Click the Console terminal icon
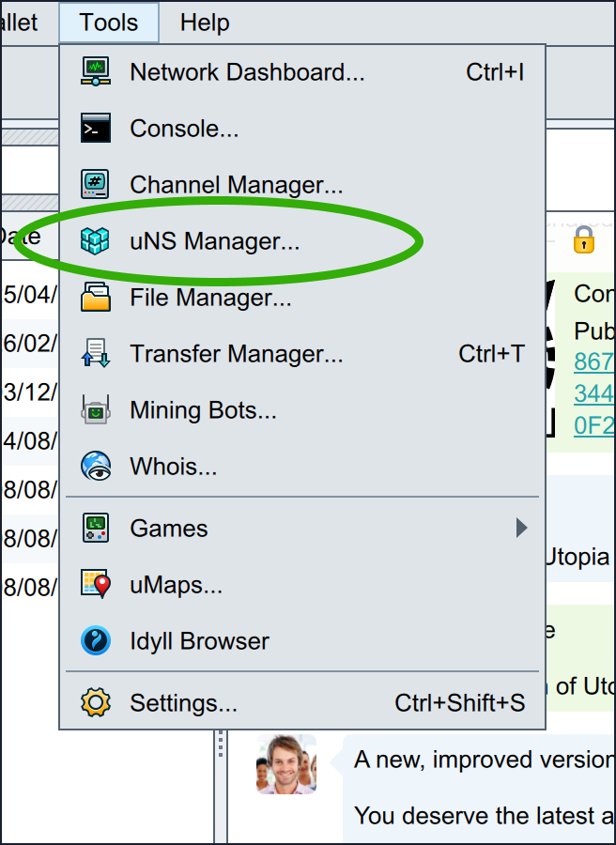This screenshot has width=616, height=845. coord(96,129)
